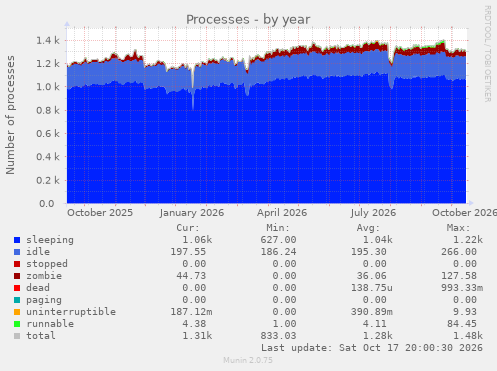Image resolution: width=497 pixels, height=371 pixels.
Task: Click the zombie legend color swatch
Action: [17, 276]
